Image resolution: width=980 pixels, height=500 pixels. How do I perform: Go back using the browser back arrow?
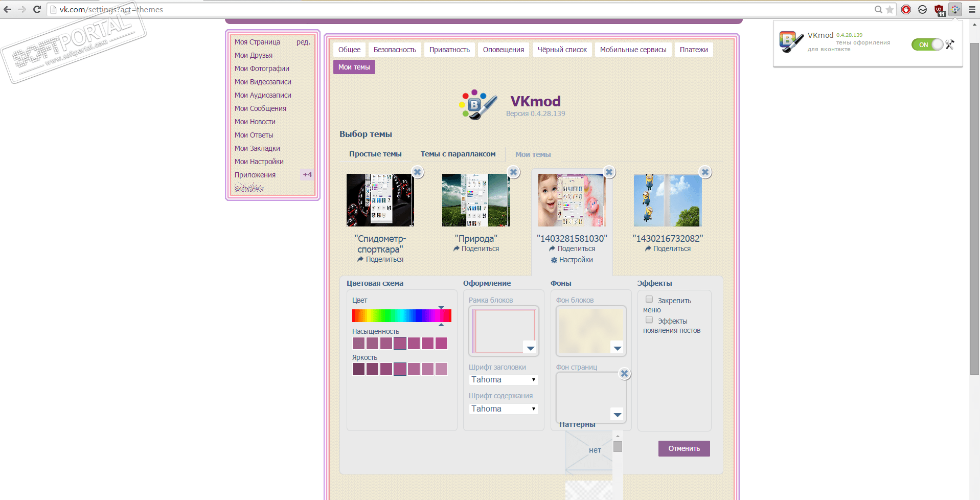[7, 9]
